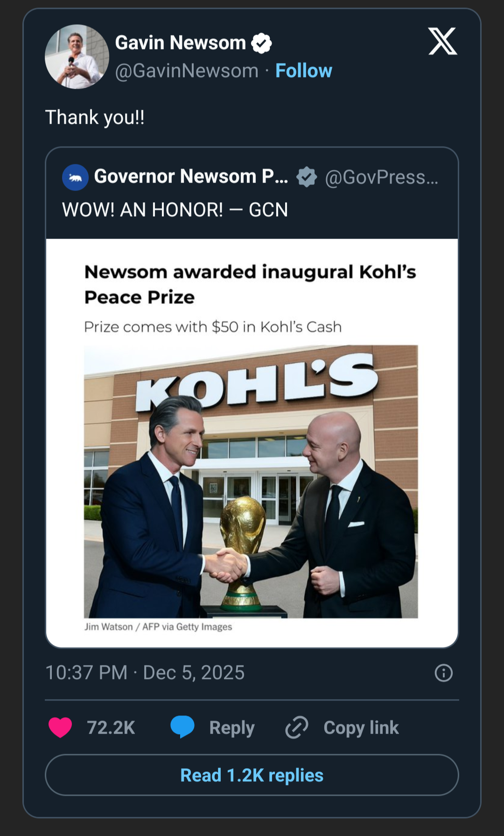Screen dimensions: 504x836
Task: Click the X logo icon
Action: pyautogui.click(x=442, y=42)
